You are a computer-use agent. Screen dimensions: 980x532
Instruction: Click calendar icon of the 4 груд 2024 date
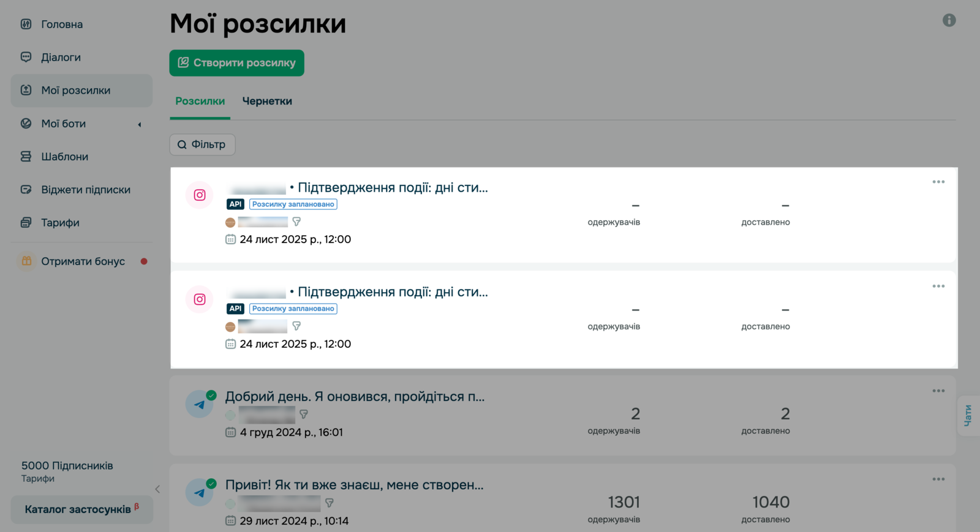230,432
